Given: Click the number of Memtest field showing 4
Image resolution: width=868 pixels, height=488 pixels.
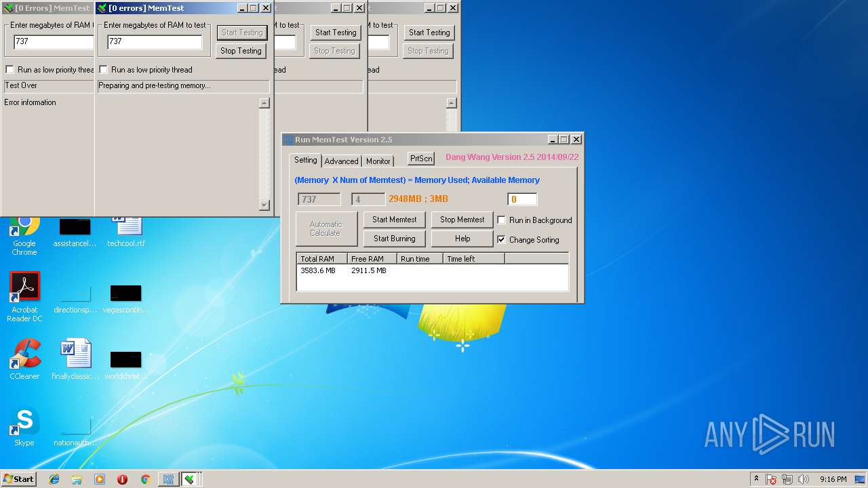Looking at the screenshot, I should click(x=368, y=199).
